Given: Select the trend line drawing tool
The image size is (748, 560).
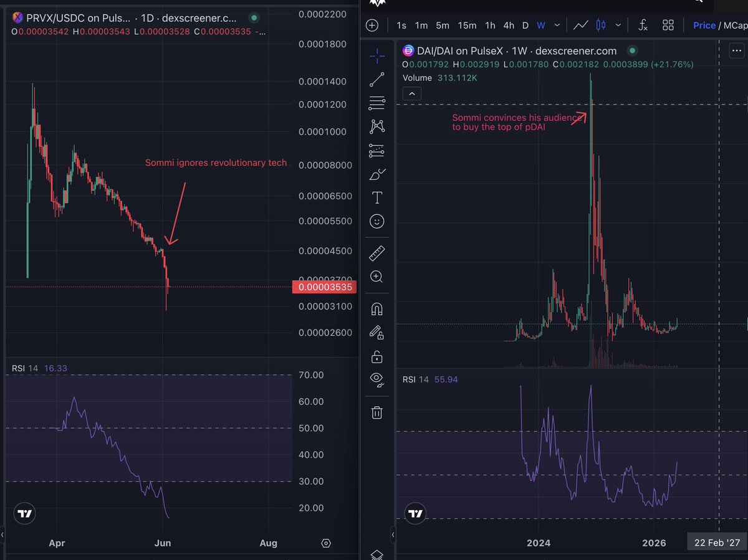Looking at the screenshot, I should pos(377,79).
